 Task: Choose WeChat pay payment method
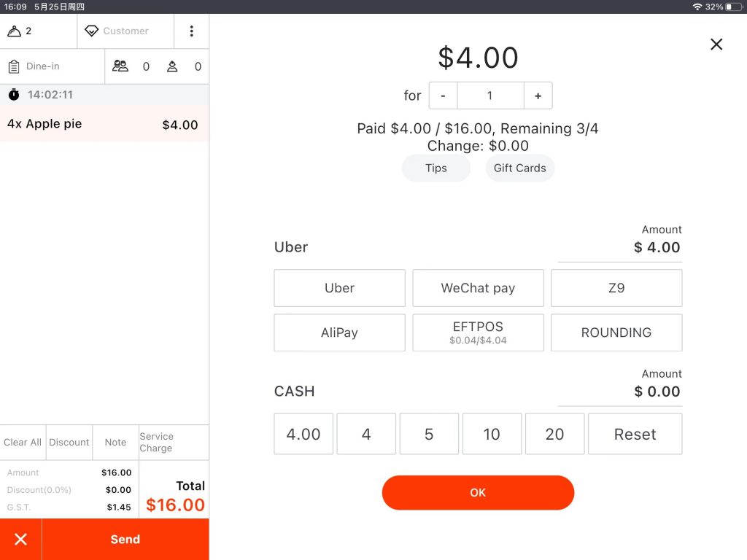[x=478, y=288]
